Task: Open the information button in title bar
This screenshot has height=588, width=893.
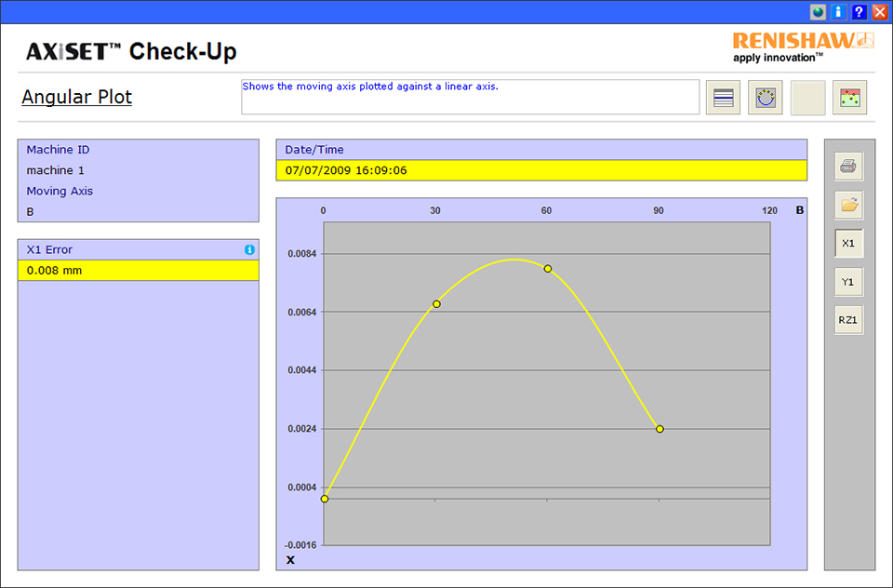Action: [x=839, y=12]
